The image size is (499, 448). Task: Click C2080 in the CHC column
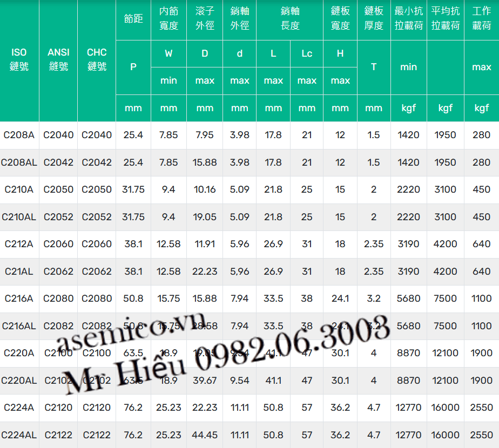(97, 298)
